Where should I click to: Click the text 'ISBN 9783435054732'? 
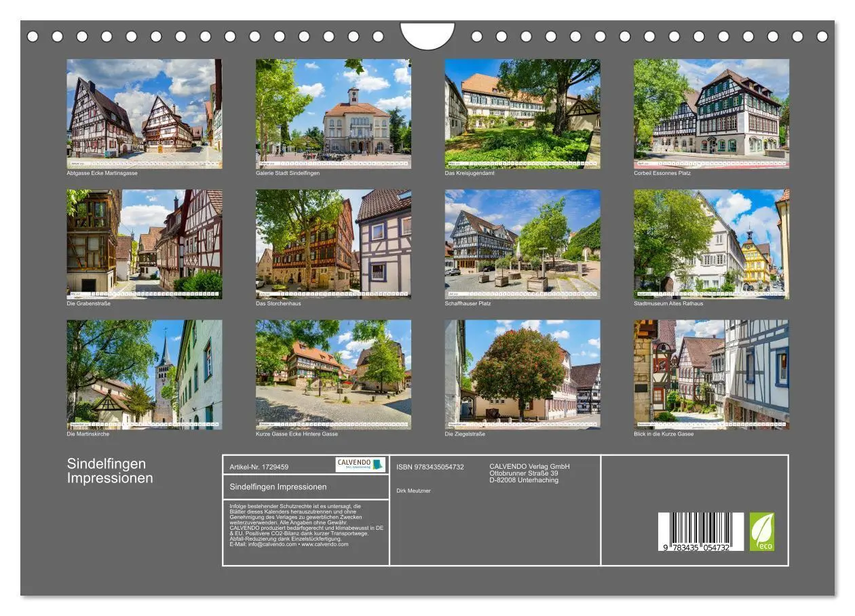click(x=430, y=467)
